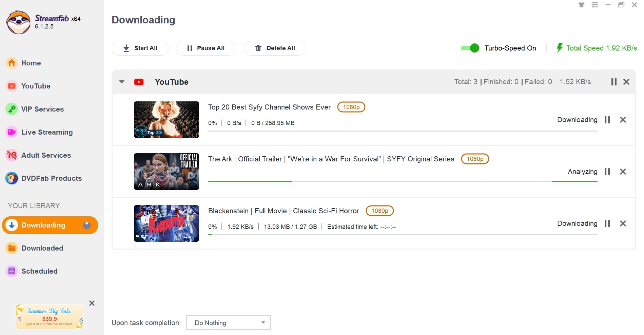The height and width of the screenshot is (335, 644).
Task: Open Blackenstein movie thumbnail
Action: click(x=167, y=223)
